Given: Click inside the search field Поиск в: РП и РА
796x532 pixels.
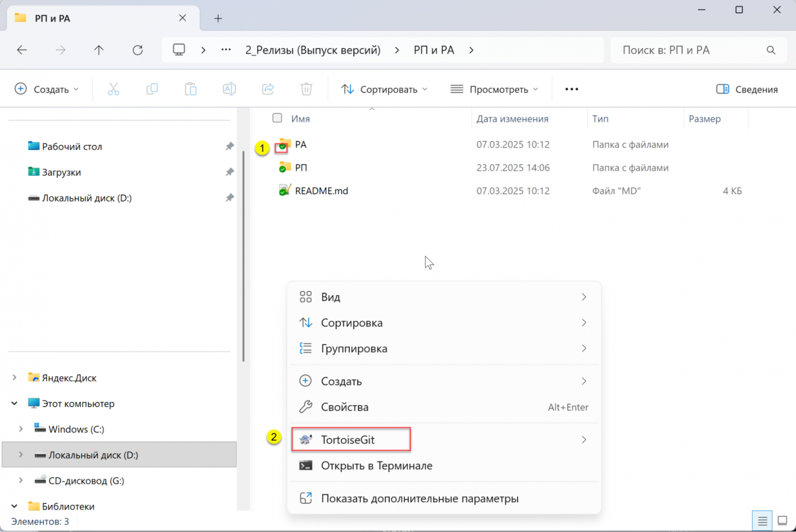Looking at the screenshot, I should (x=689, y=49).
